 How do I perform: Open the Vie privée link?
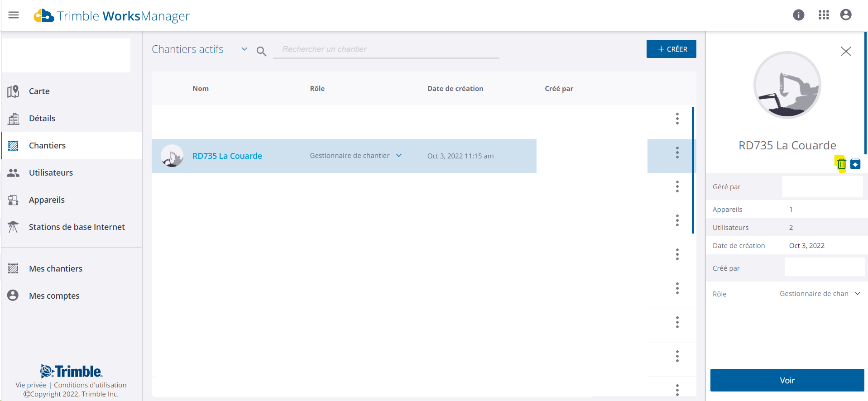(31, 385)
